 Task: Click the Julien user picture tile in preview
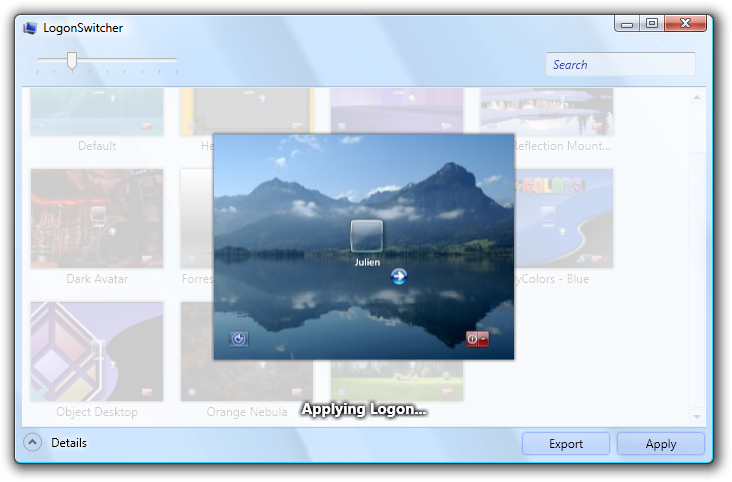point(367,236)
